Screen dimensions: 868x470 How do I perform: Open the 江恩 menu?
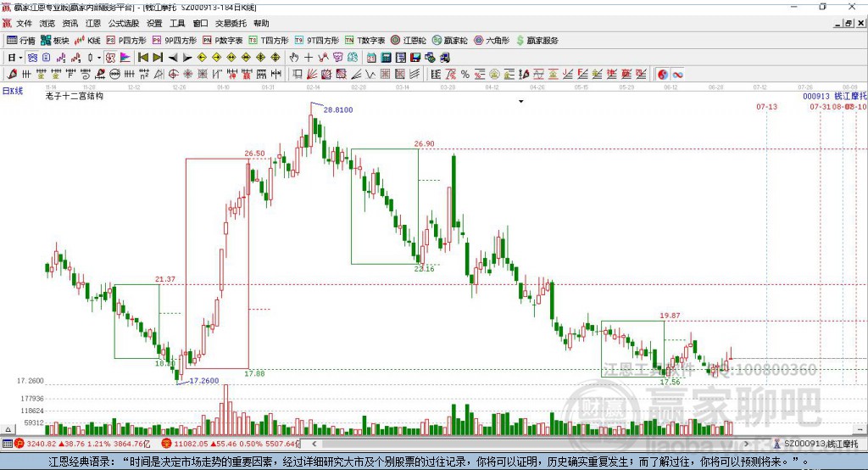(x=93, y=23)
